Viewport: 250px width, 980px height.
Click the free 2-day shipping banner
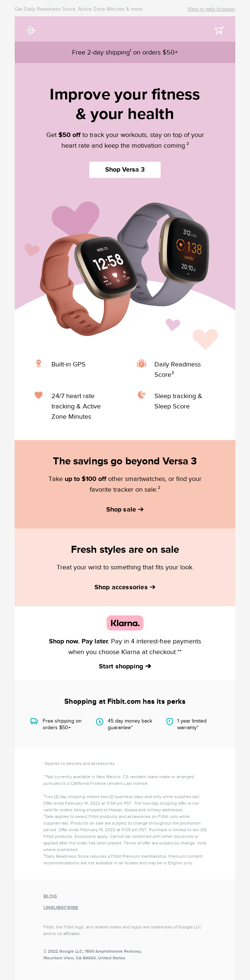pyautogui.click(x=125, y=53)
